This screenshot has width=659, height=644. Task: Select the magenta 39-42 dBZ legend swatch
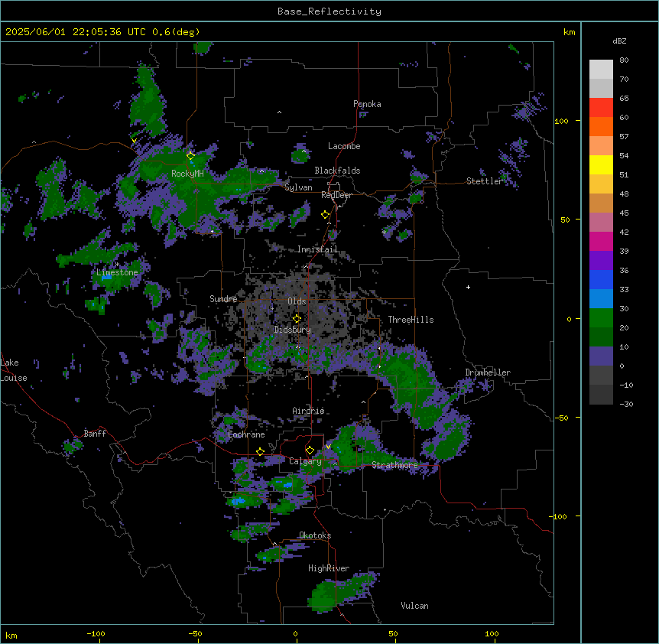point(601,241)
